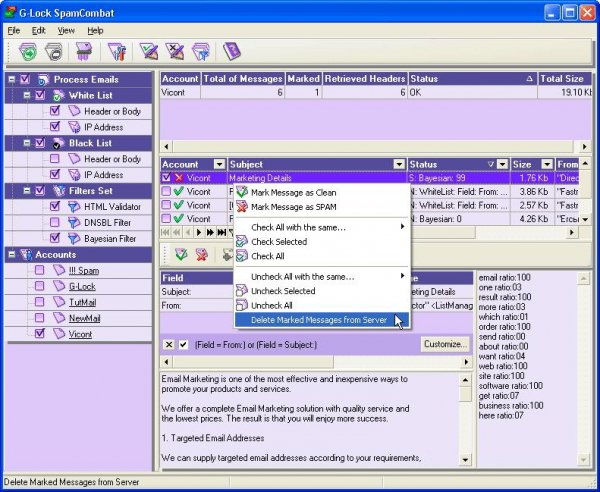Open the purple help book icon

[232, 51]
